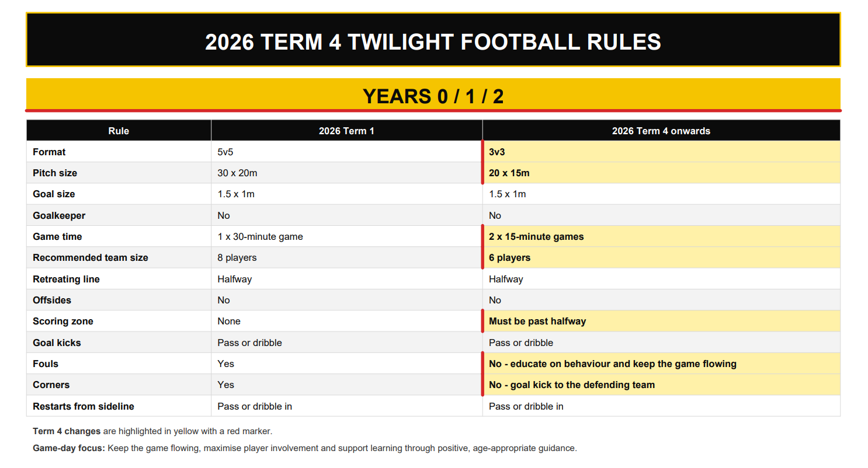Select the 2 x 15-minute games cell
Image resolution: width=868 pixels, height=468 pixels.
click(661, 236)
